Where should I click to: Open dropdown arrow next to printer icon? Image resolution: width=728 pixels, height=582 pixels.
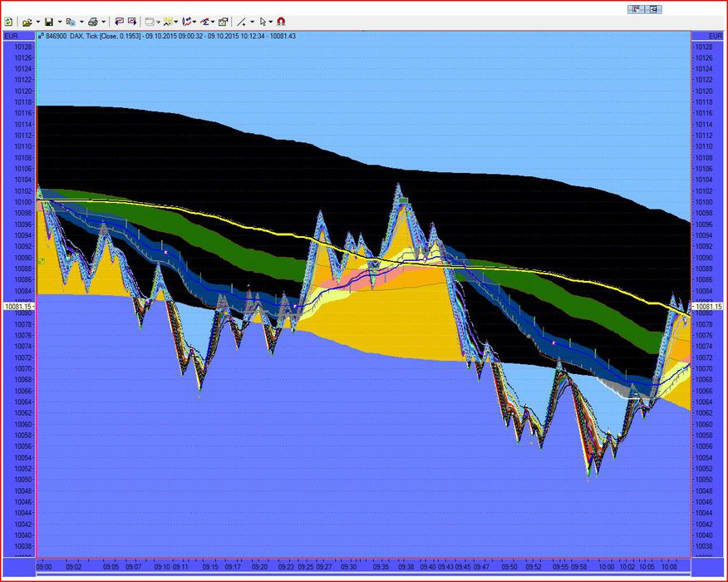(x=103, y=22)
